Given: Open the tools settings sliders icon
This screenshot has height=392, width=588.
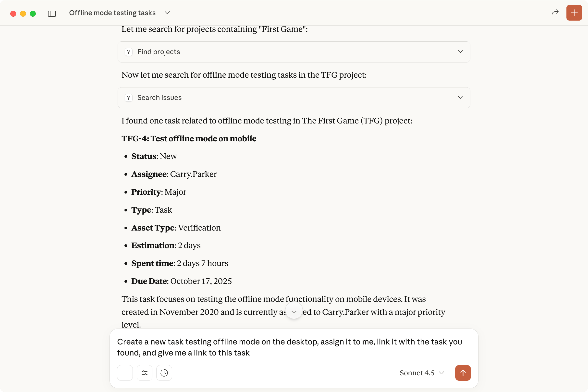Looking at the screenshot, I should click(x=144, y=373).
